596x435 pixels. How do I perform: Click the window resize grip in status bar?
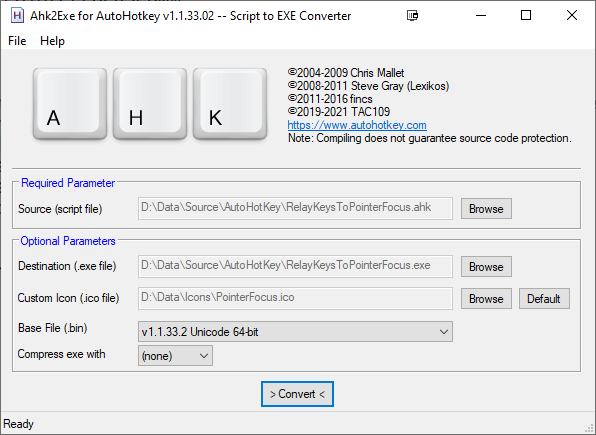pyautogui.click(x=589, y=428)
